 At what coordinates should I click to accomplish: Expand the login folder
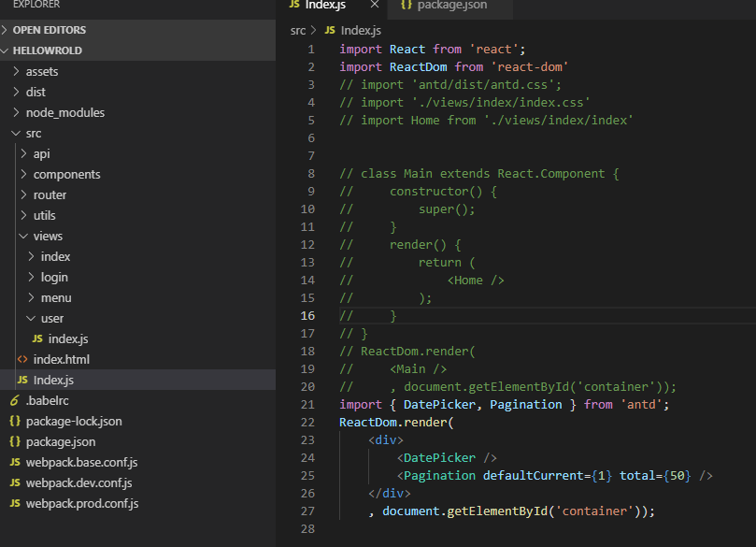click(x=32, y=277)
